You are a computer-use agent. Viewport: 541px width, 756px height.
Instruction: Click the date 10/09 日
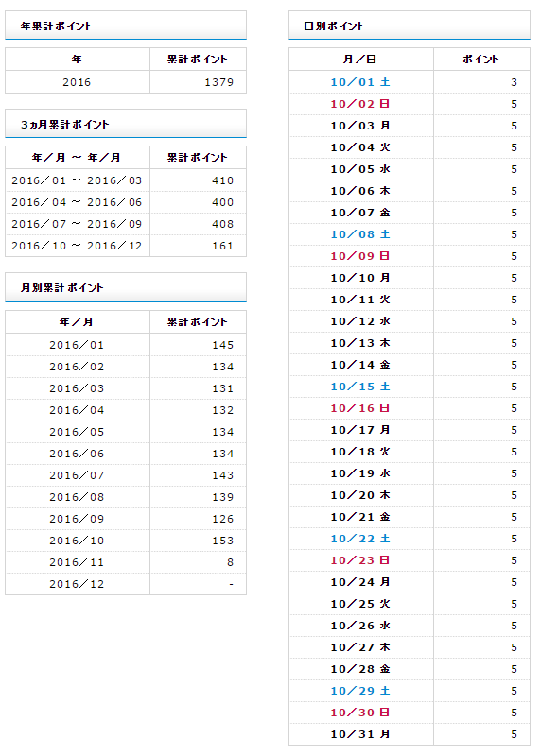[x=360, y=255]
